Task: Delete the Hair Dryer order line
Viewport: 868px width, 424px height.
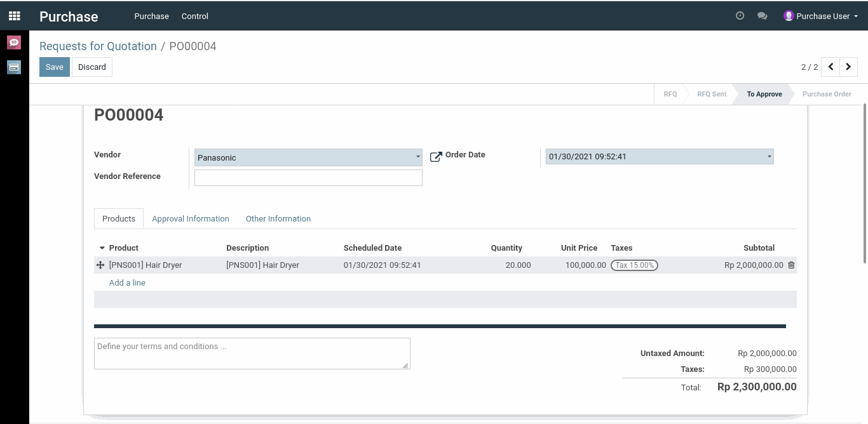Action: pyautogui.click(x=791, y=265)
